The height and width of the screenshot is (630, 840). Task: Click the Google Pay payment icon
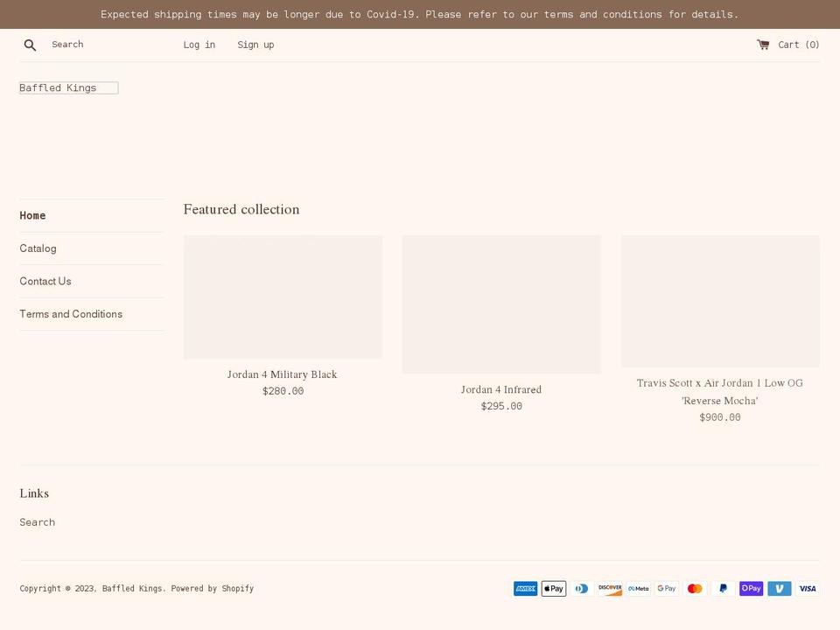(666, 588)
